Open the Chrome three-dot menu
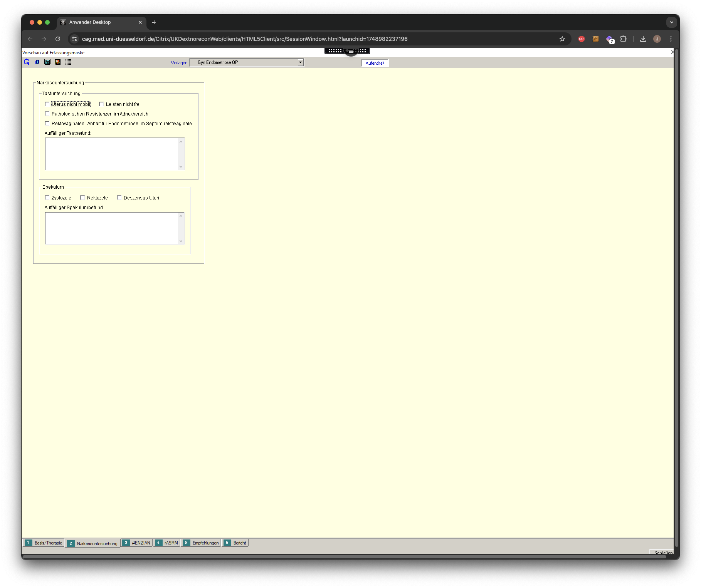The width and height of the screenshot is (701, 588). coord(671,39)
